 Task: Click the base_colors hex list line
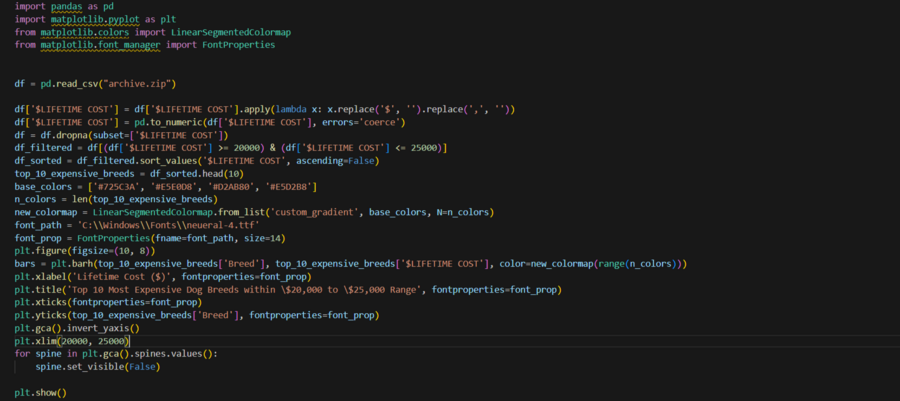pyautogui.click(x=166, y=187)
